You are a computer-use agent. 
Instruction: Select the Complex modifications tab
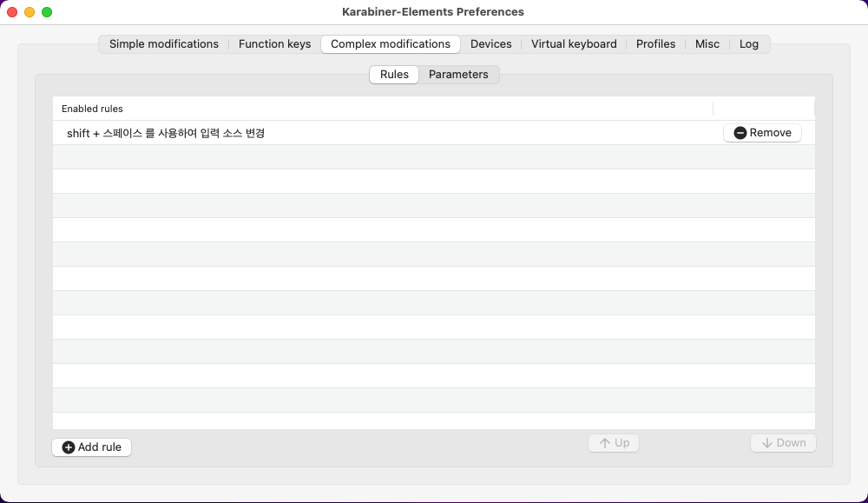click(x=391, y=44)
